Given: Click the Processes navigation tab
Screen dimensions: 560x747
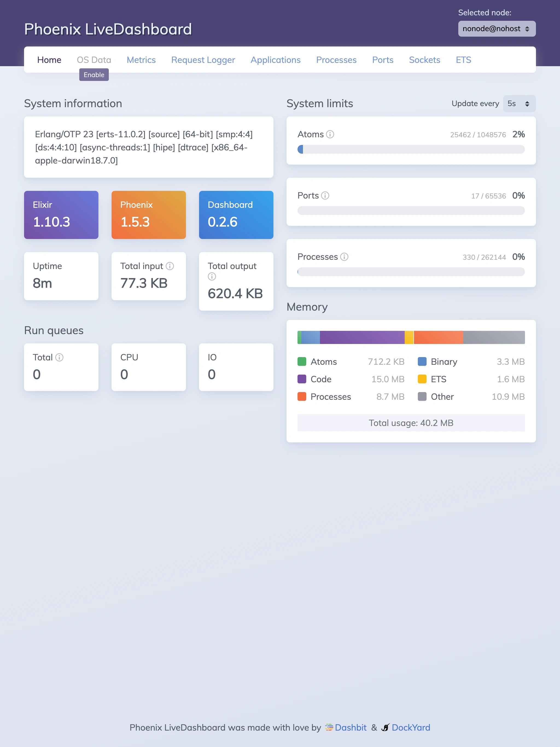Looking at the screenshot, I should pyautogui.click(x=336, y=59).
